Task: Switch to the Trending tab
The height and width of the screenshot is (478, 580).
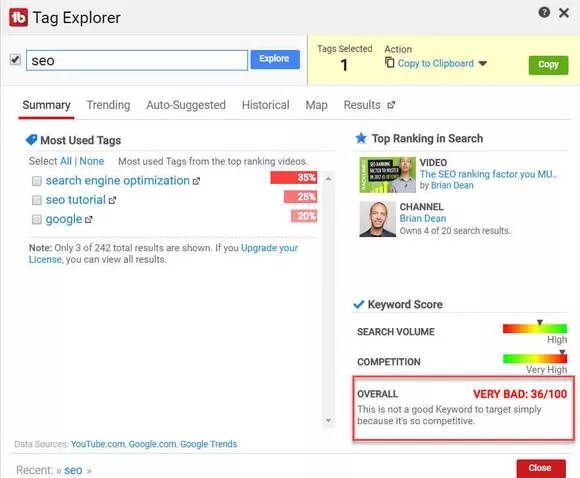Action: coord(108,105)
